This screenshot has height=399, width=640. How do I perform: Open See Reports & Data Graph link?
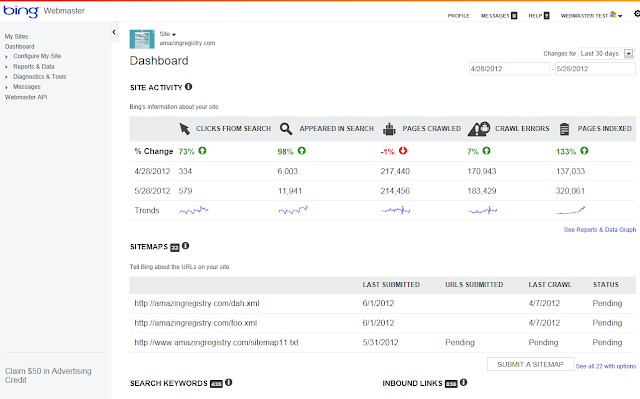click(x=600, y=230)
